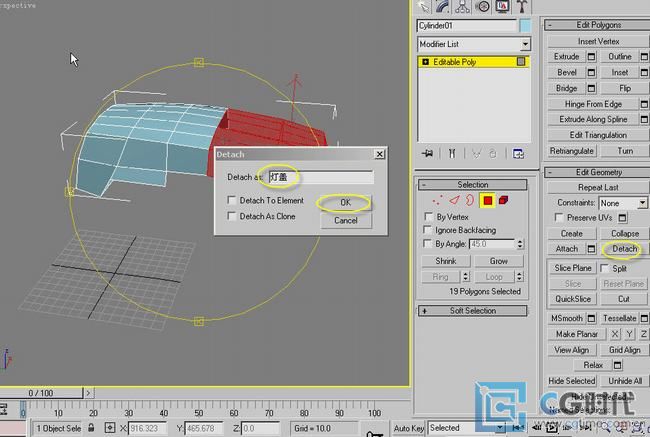Screen dimensions: 650x437
Task: Open the Motion command panel tab
Action: tap(483, 6)
